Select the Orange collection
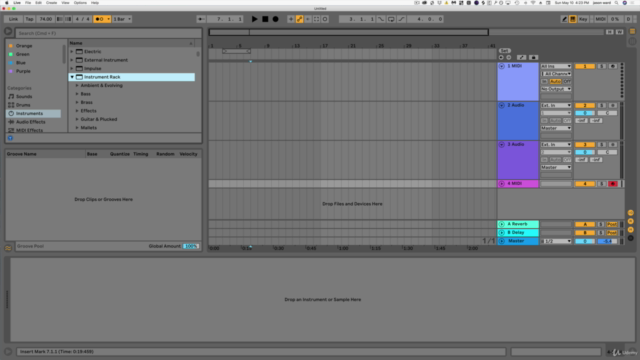The image size is (640, 360). [x=24, y=46]
